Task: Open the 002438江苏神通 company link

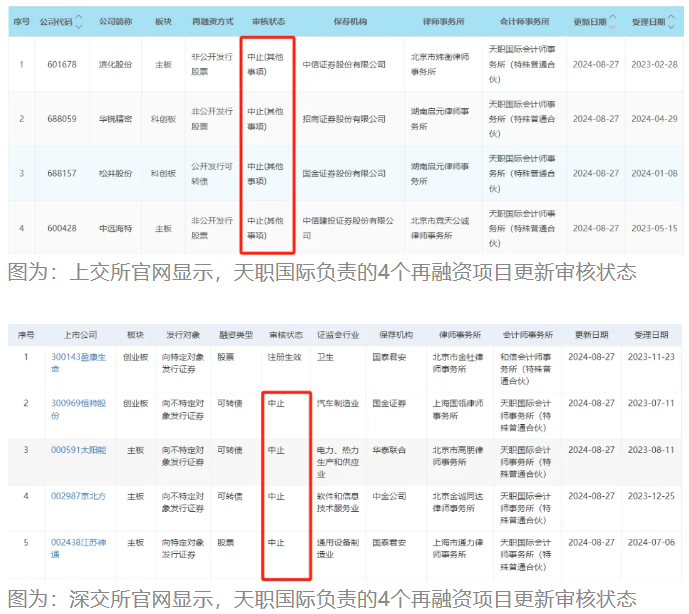Action: [79, 548]
